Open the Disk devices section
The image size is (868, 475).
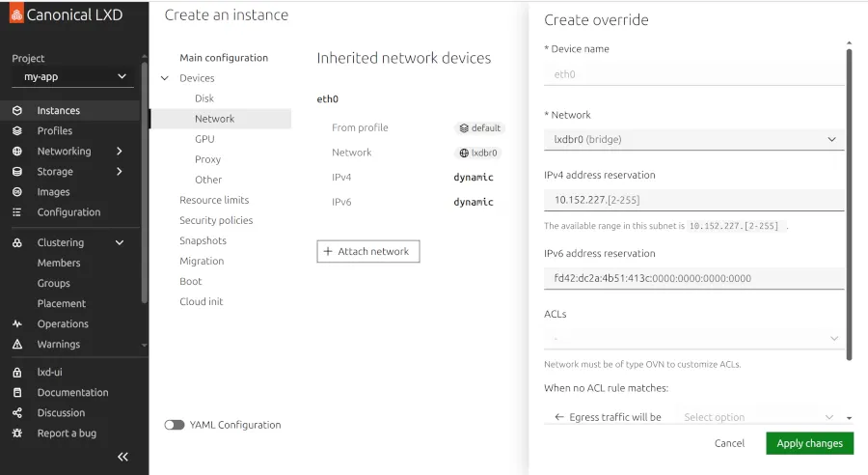pyautogui.click(x=204, y=98)
